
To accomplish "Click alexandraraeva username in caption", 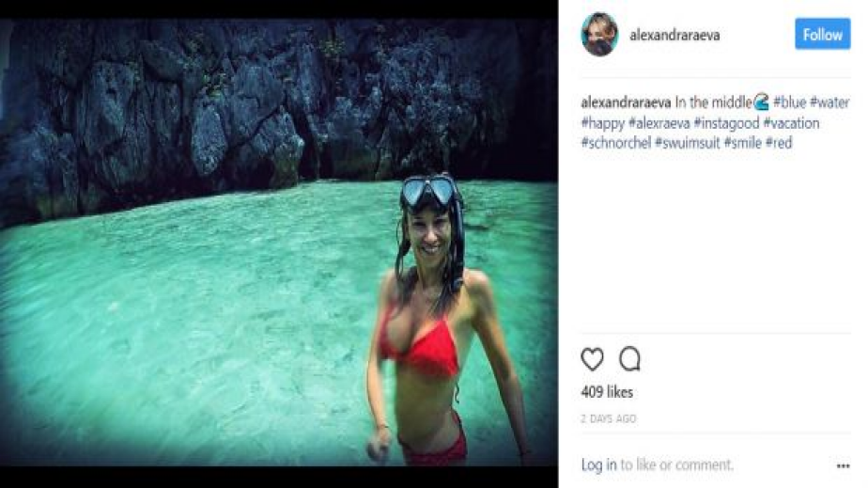I will [x=626, y=102].
